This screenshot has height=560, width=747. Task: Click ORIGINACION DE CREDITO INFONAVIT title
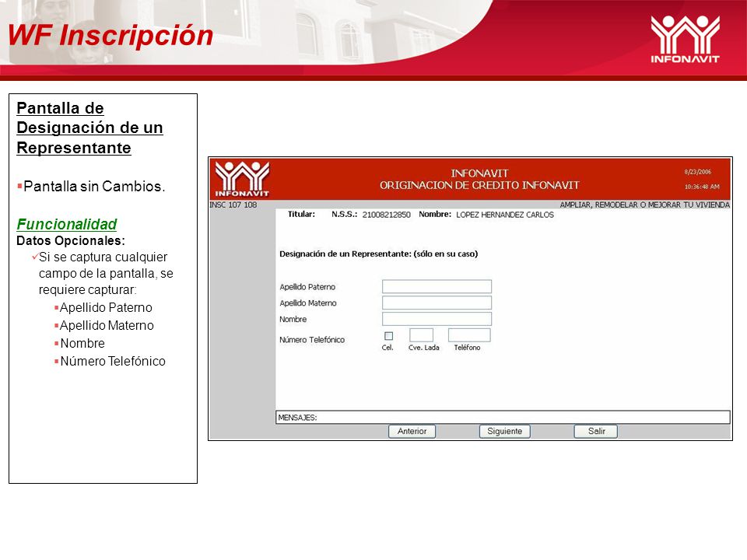(x=479, y=185)
